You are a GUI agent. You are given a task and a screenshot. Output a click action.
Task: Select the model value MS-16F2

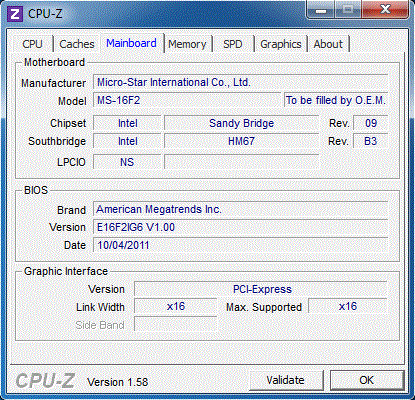[187, 100]
